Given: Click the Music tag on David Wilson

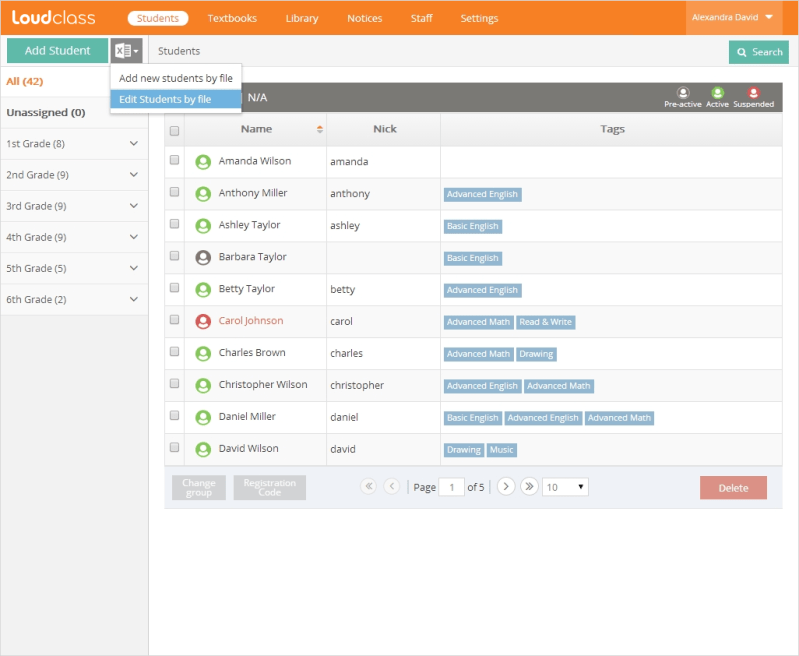Looking at the screenshot, I should pyautogui.click(x=501, y=450).
